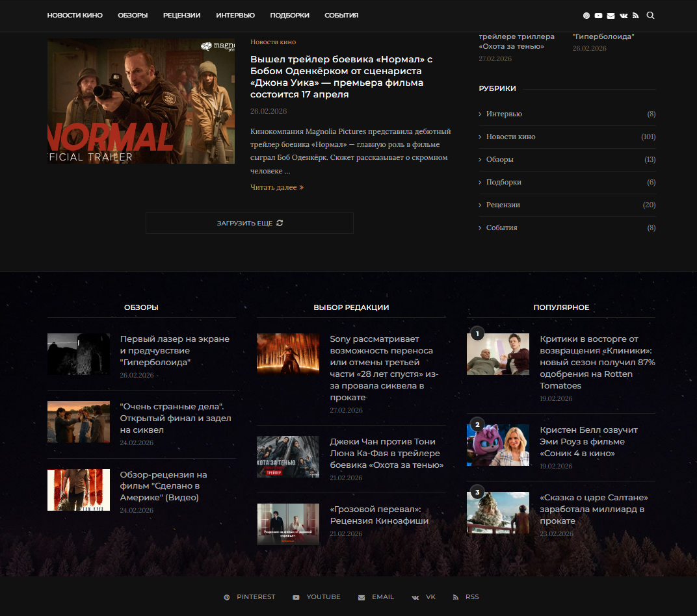Open the RSS feed icon in the header
Screen dimensions: 697x616
[636, 16]
